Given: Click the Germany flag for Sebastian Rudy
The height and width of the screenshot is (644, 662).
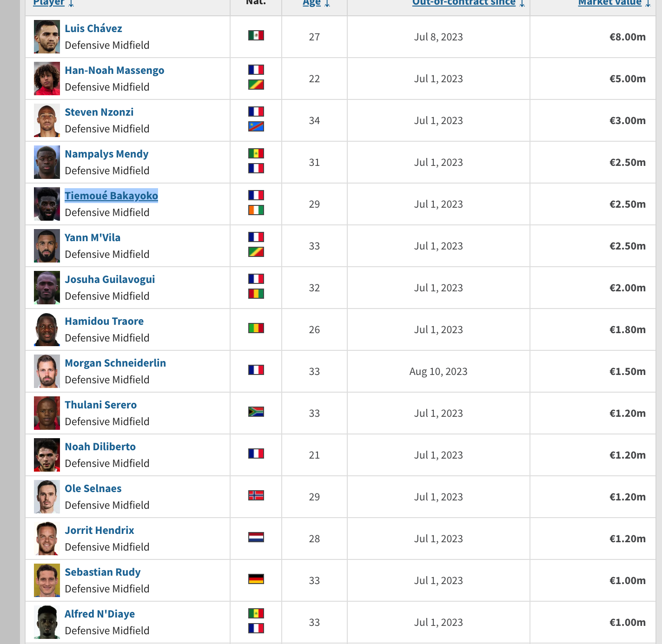Looking at the screenshot, I should [256, 579].
